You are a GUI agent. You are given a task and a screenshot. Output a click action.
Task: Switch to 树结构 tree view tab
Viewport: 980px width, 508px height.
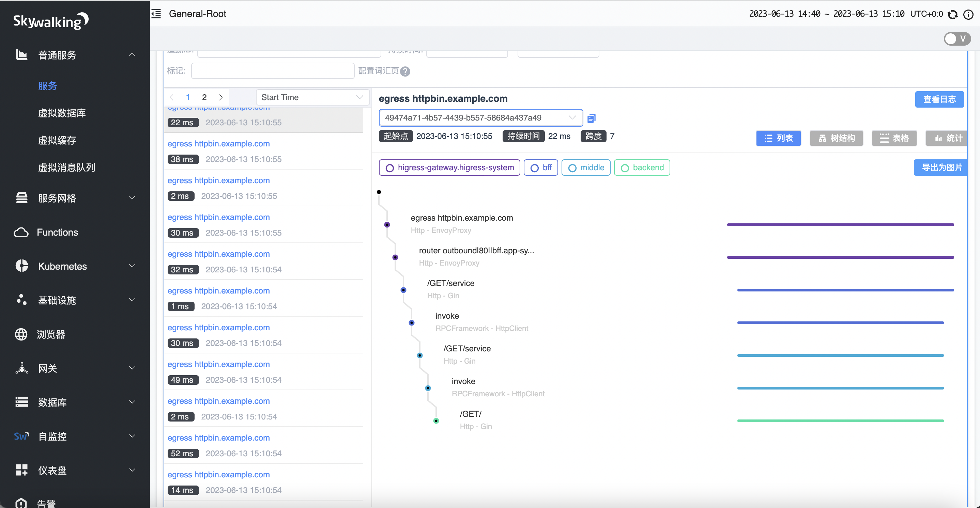click(x=836, y=138)
